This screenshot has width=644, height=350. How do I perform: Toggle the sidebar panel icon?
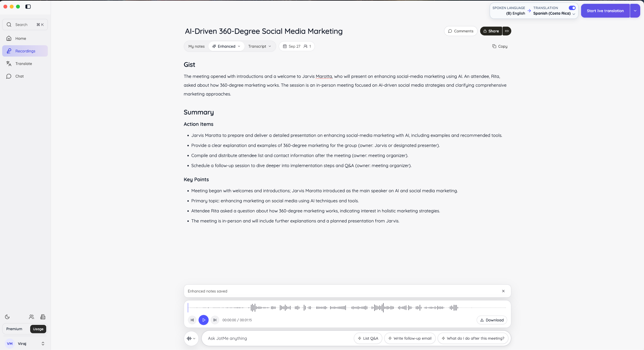28,7
